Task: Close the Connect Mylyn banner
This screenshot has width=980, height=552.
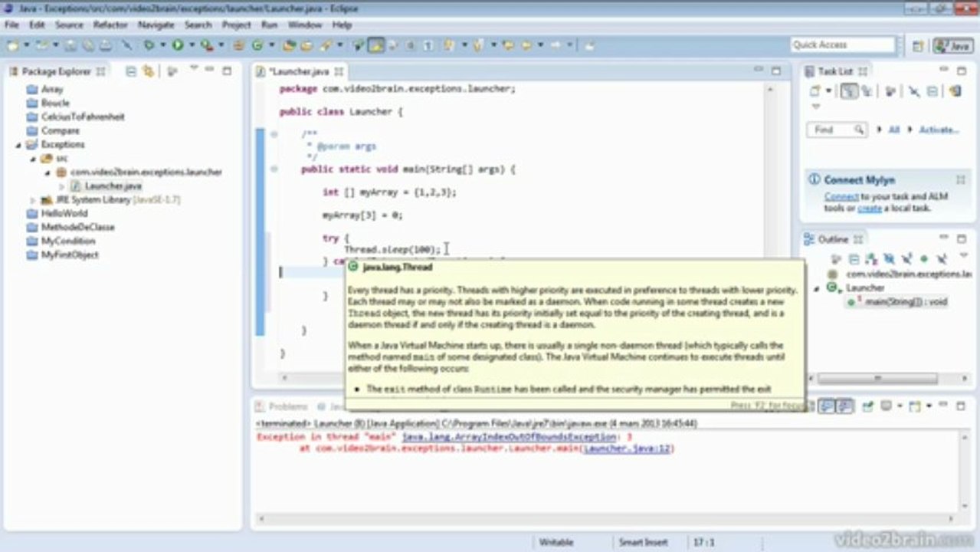Action: click(960, 179)
